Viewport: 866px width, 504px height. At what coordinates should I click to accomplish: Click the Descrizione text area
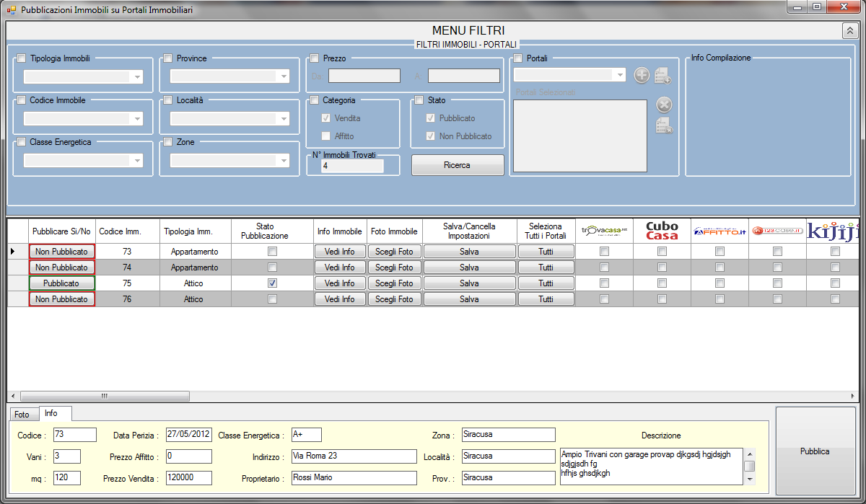(652, 467)
